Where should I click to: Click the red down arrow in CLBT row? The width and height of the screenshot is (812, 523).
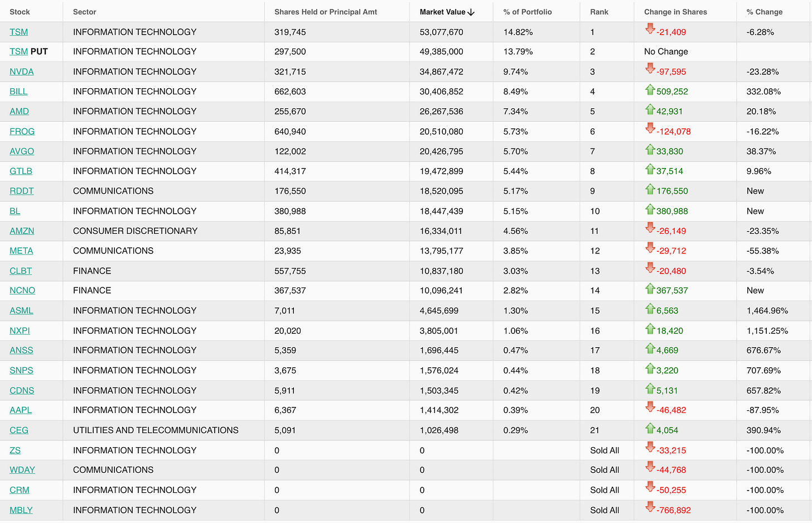[650, 267]
